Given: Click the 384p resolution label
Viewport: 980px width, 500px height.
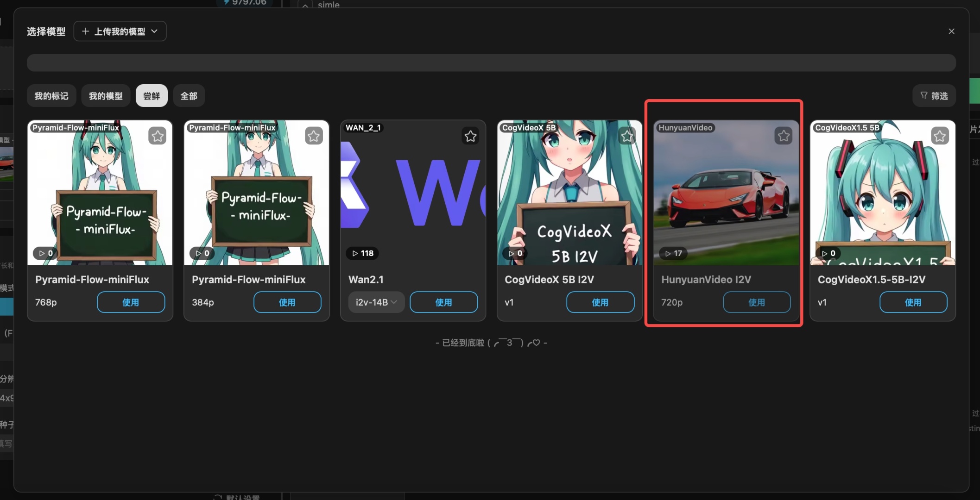Looking at the screenshot, I should [x=203, y=302].
